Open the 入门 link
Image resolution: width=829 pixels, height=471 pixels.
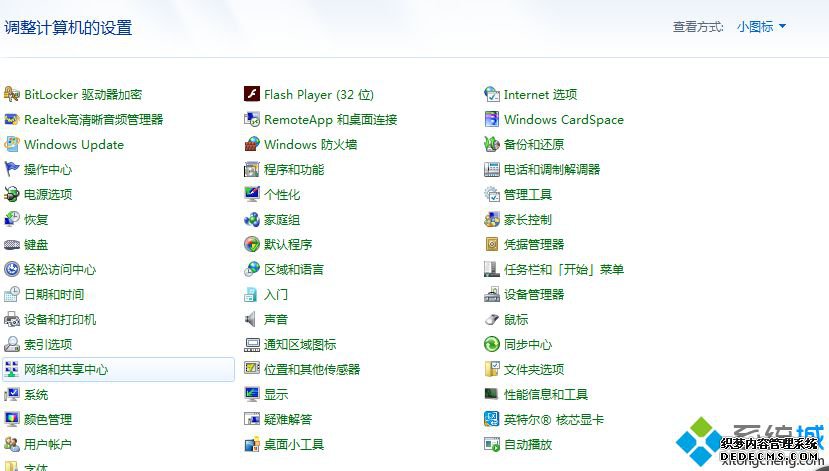pos(276,294)
